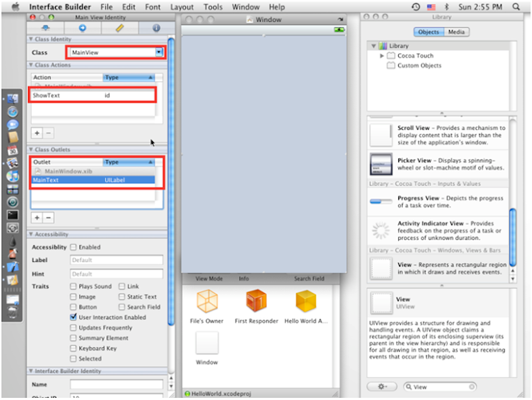Pick the Picker View library icon

pyautogui.click(x=381, y=164)
